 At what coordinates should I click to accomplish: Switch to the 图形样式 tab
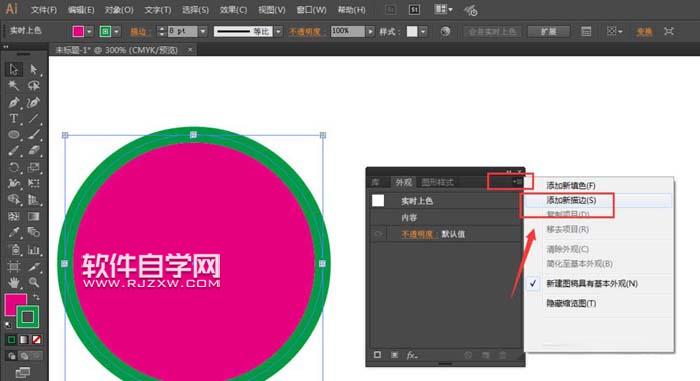pos(438,182)
